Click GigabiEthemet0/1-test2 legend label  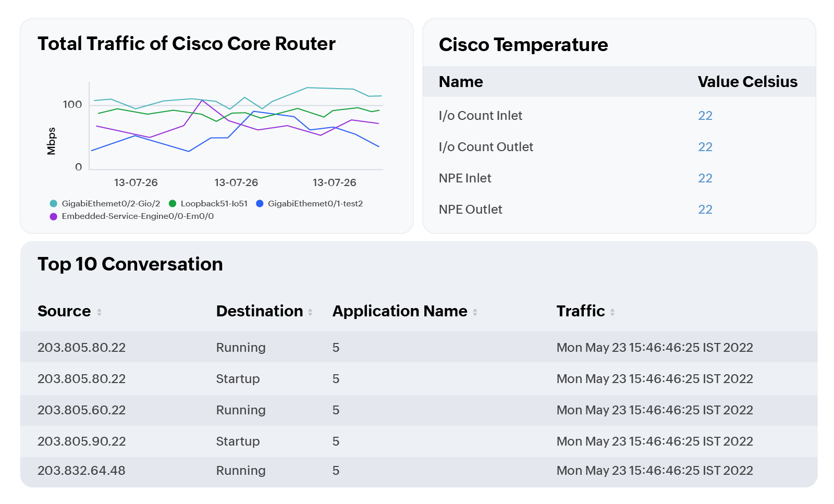[315, 204]
